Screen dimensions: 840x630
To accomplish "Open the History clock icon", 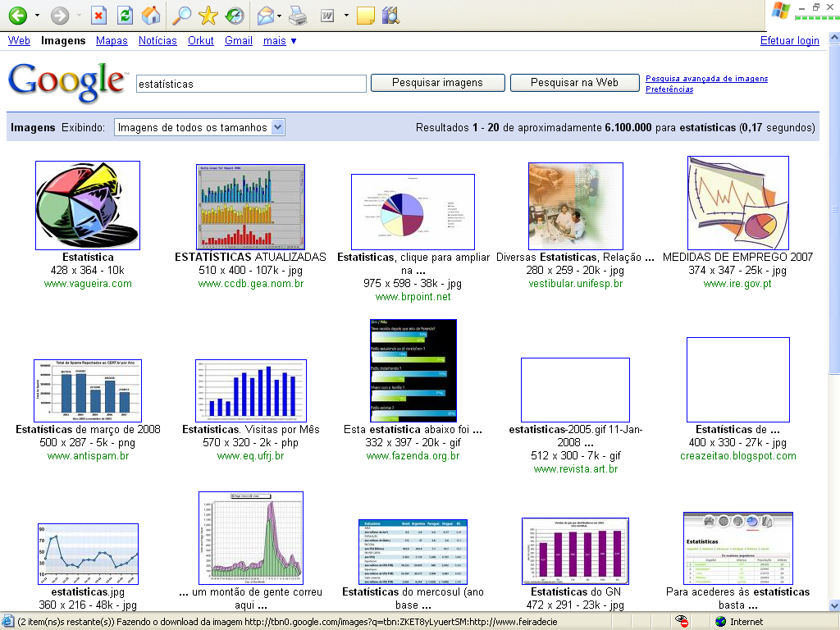I will point(235,15).
